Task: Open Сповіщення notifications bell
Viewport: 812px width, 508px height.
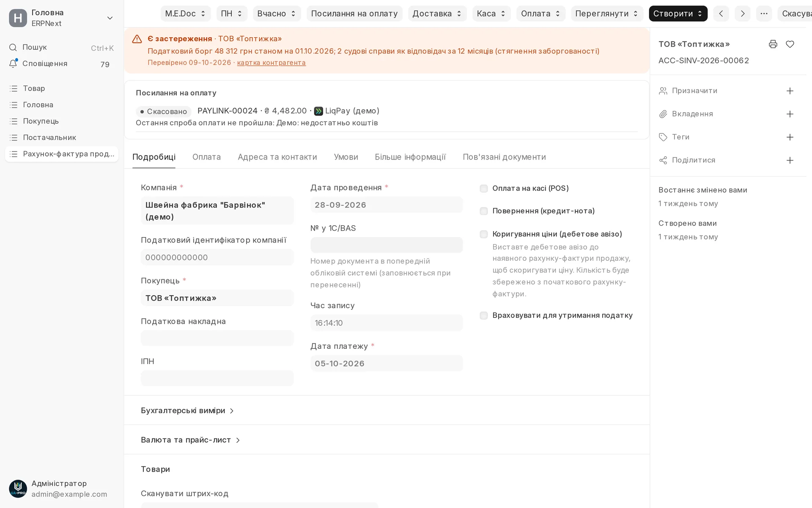Action: tap(61, 64)
